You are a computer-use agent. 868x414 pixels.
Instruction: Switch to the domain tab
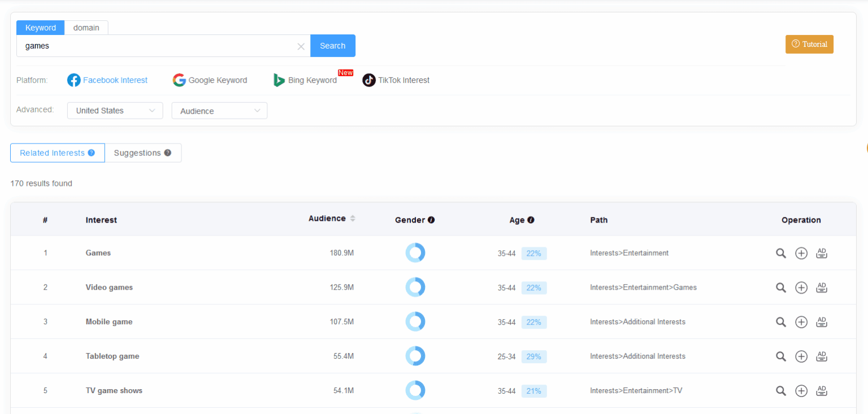pyautogui.click(x=86, y=27)
